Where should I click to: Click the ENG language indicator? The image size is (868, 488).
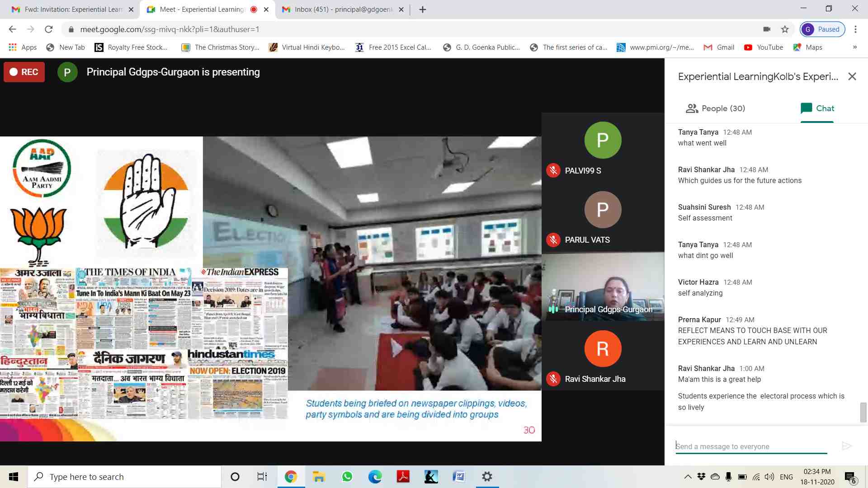pos(787,477)
